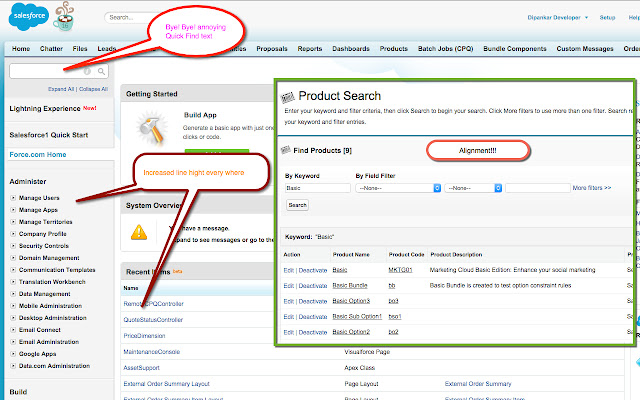Click the Search button under keyword
640x400 pixels.
pos(298,205)
